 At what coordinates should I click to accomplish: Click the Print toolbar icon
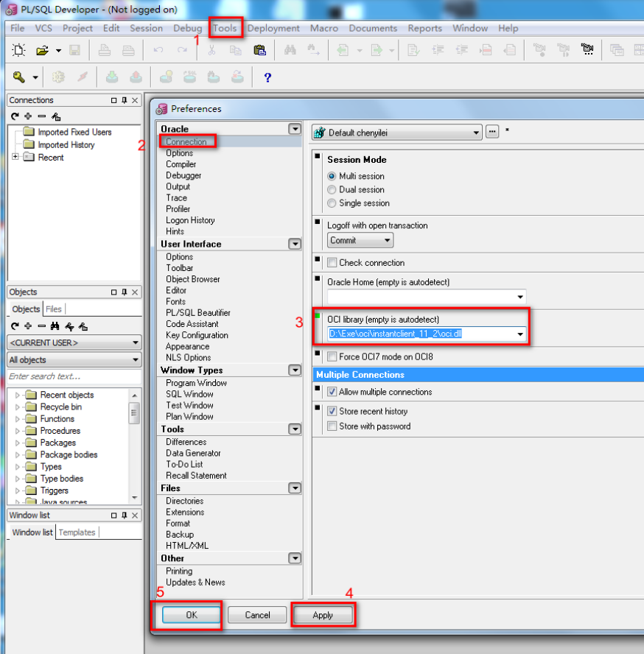[105, 51]
